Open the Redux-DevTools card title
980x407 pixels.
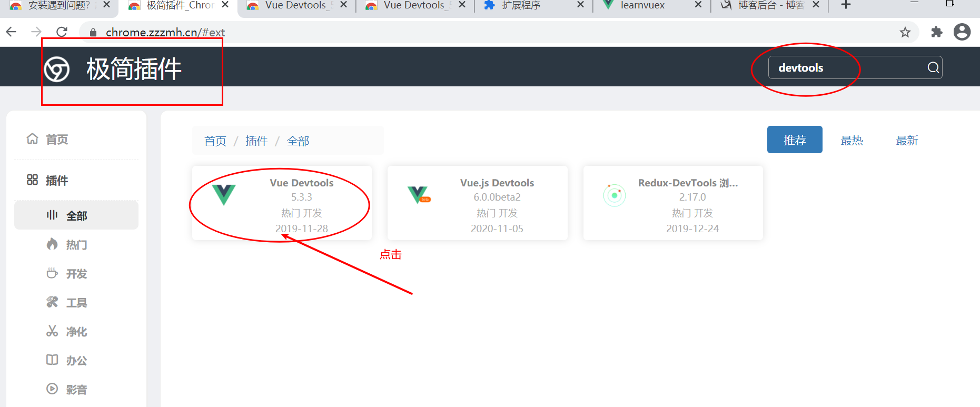[688, 183]
